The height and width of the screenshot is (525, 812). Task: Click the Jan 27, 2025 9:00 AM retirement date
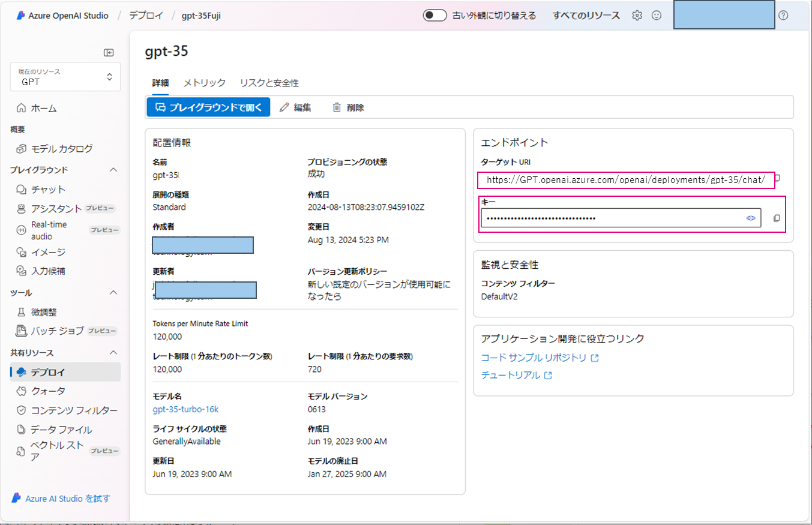pos(347,474)
